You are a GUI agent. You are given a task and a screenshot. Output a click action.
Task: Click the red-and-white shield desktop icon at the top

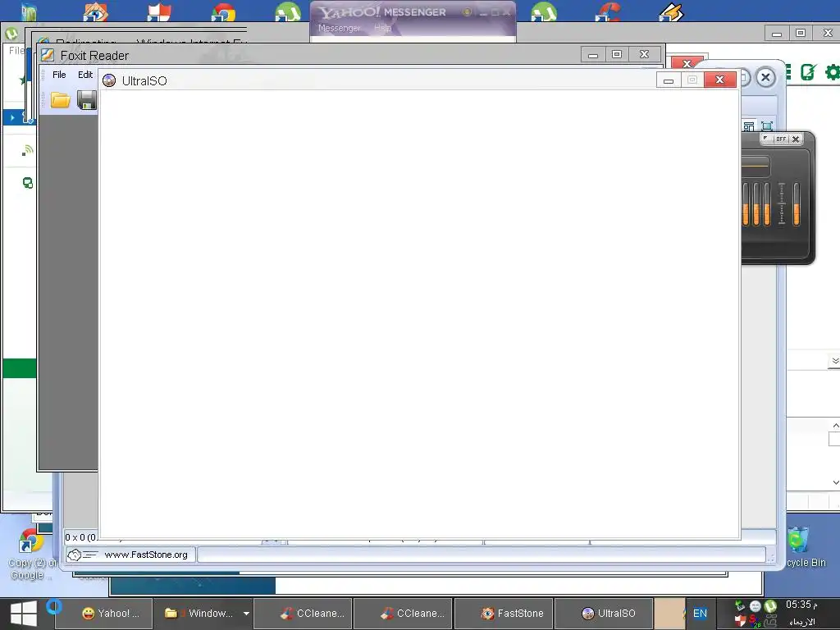pos(158,11)
